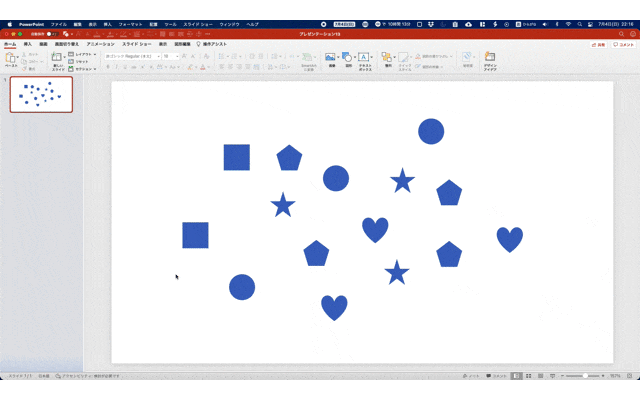Click the Quick Styles (クイックスタイル) icon
The height and width of the screenshot is (400, 640).
tap(404, 57)
